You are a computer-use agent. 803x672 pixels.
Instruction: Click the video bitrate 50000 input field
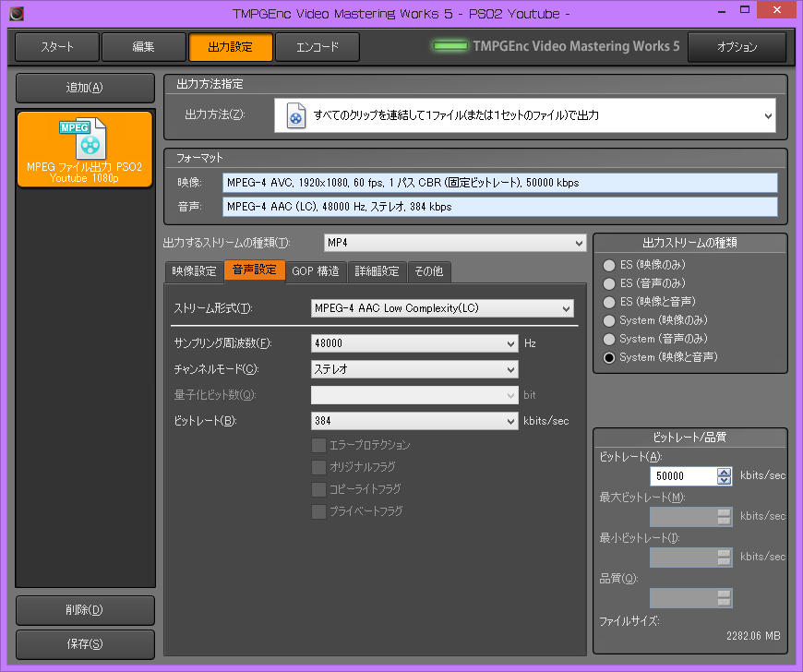click(x=684, y=476)
